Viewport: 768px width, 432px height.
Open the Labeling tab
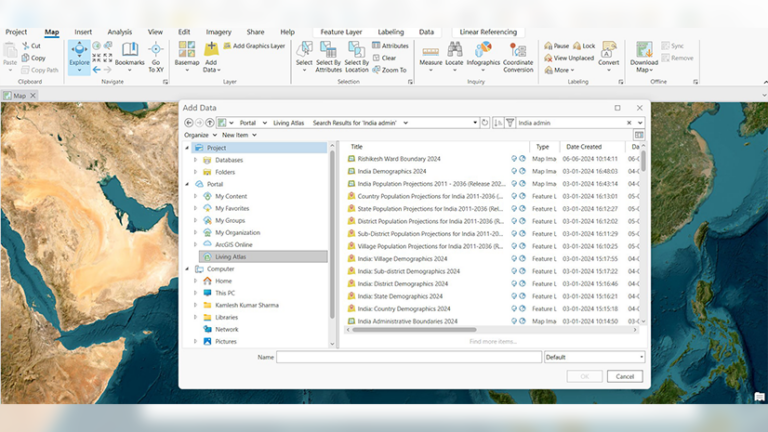(x=390, y=32)
